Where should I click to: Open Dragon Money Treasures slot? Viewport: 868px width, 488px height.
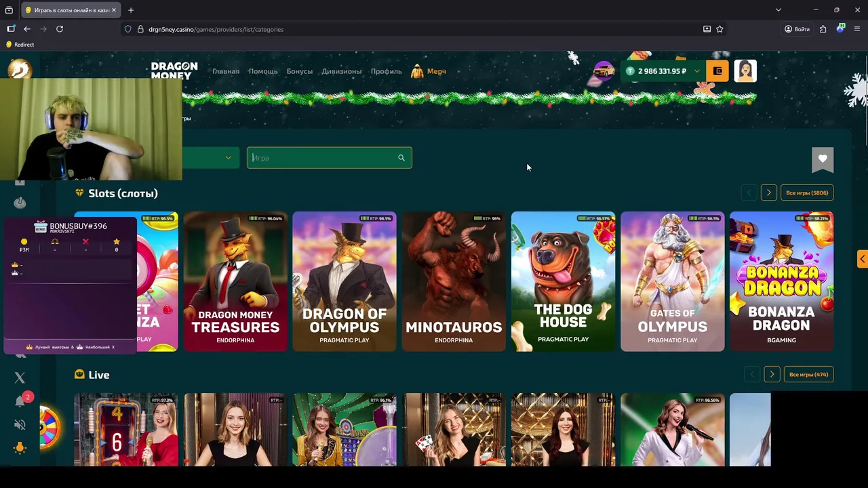(235, 281)
